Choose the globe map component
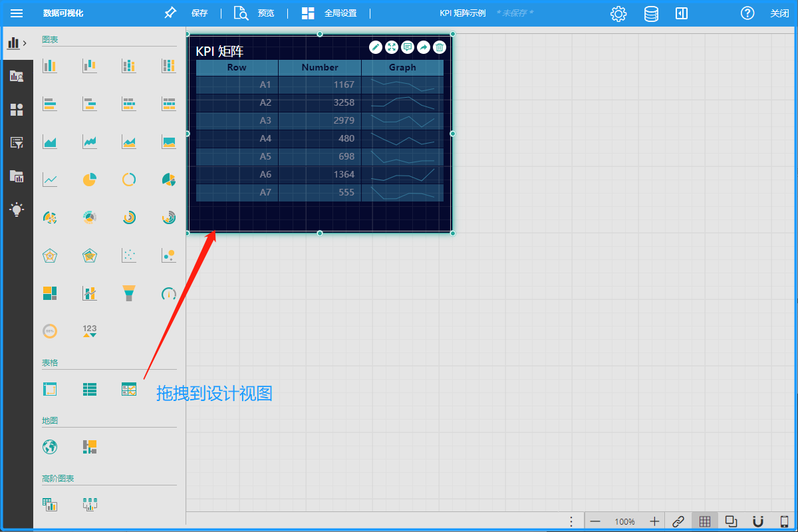Viewport: 798px width, 532px height. pyautogui.click(x=50, y=447)
